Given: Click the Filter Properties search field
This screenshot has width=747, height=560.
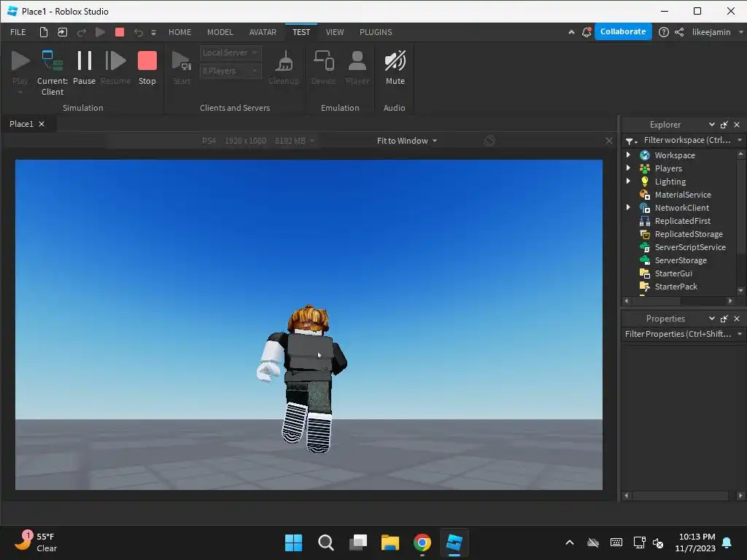Looking at the screenshot, I should point(677,334).
